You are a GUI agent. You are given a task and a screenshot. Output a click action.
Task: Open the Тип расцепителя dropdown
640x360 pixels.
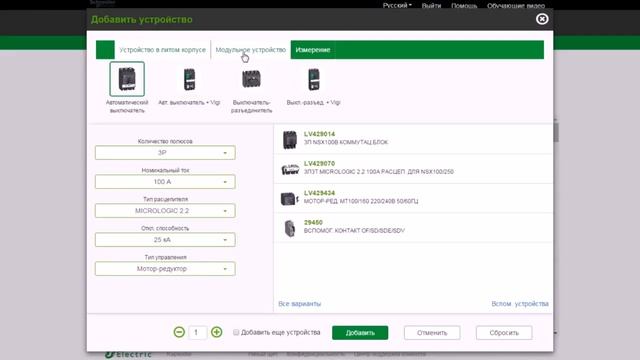point(165,211)
